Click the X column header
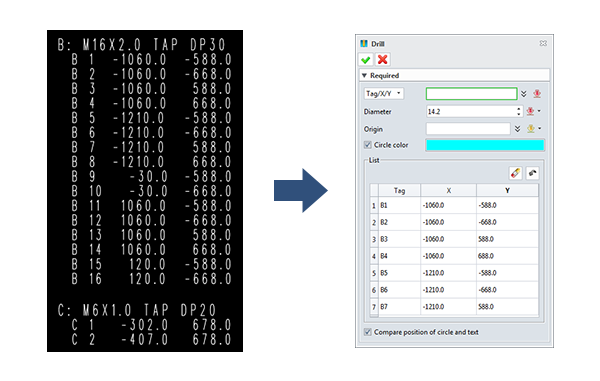The image size is (600, 381). 448,190
